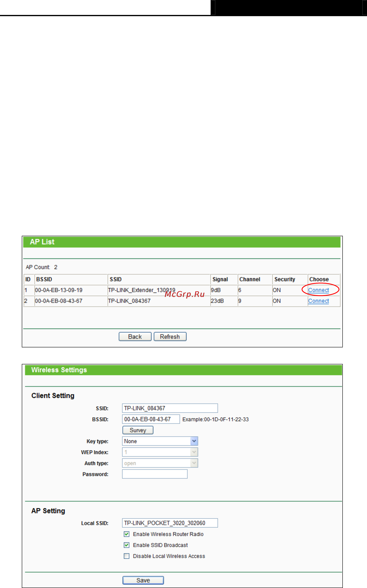The height and width of the screenshot is (588, 367).
Task: Focus the client SSID input field
Action: (170, 408)
